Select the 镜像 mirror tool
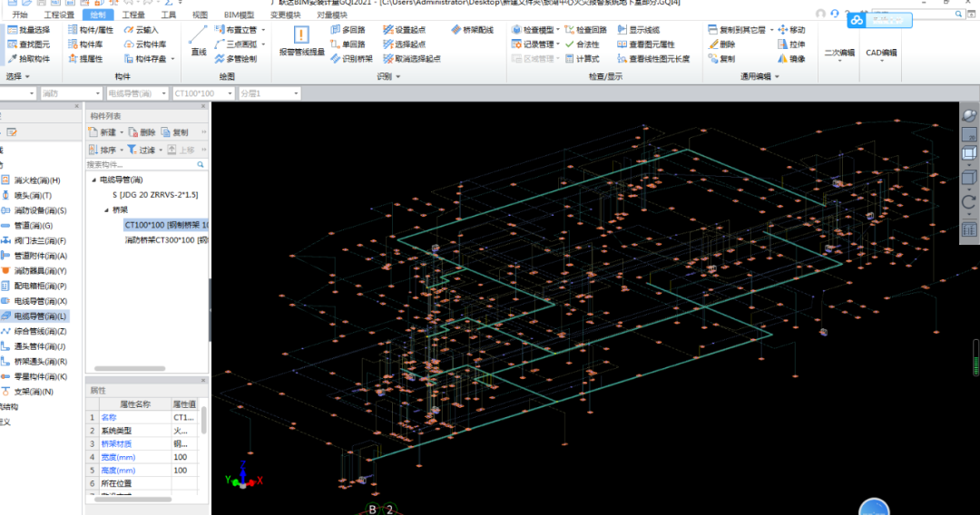The width and height of the screenshot is (980, 515). 792,59
